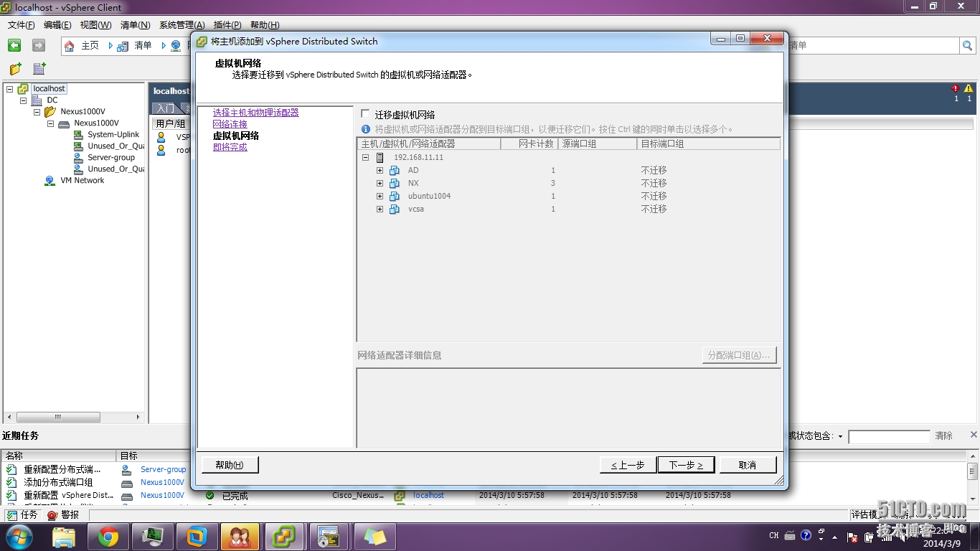Select the DC datacenter tree item
The image size is (980, 551).
tap(52, 100)
